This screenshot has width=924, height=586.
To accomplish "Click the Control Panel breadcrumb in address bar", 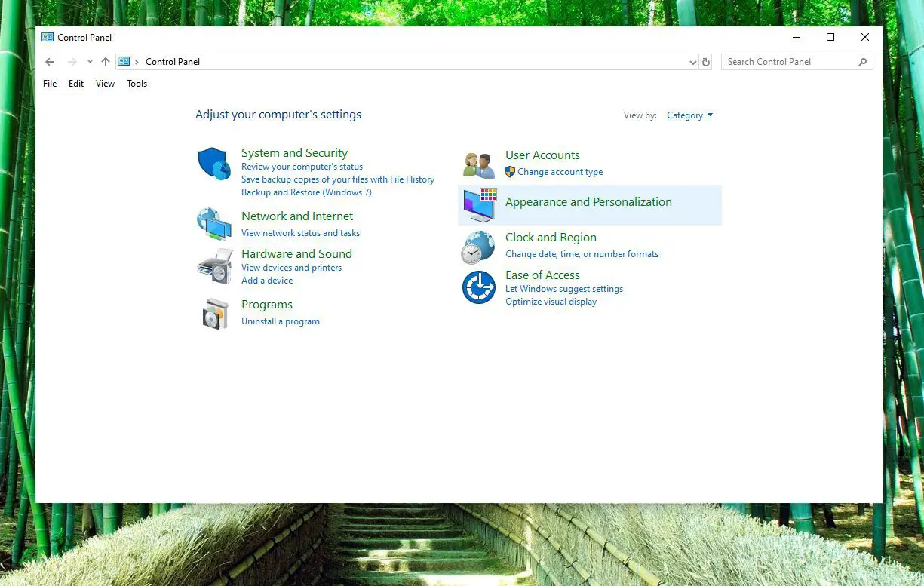I will 173,62.
